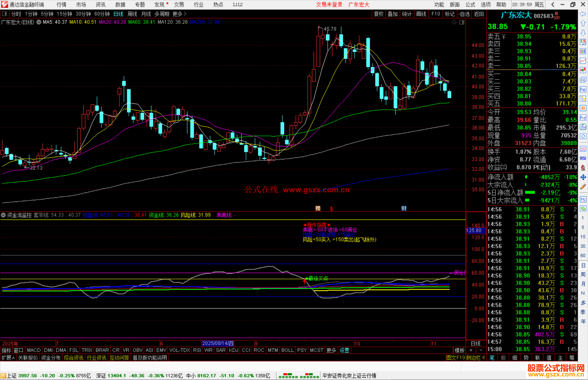
Task: Switch to the 周线 weekly period tab
Action: [132, 14]
